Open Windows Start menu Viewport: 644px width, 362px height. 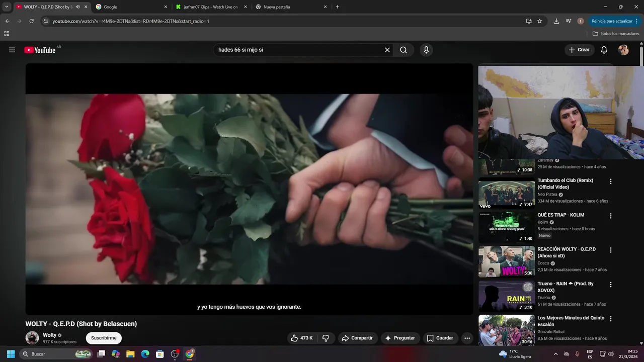tap(11, 354)
